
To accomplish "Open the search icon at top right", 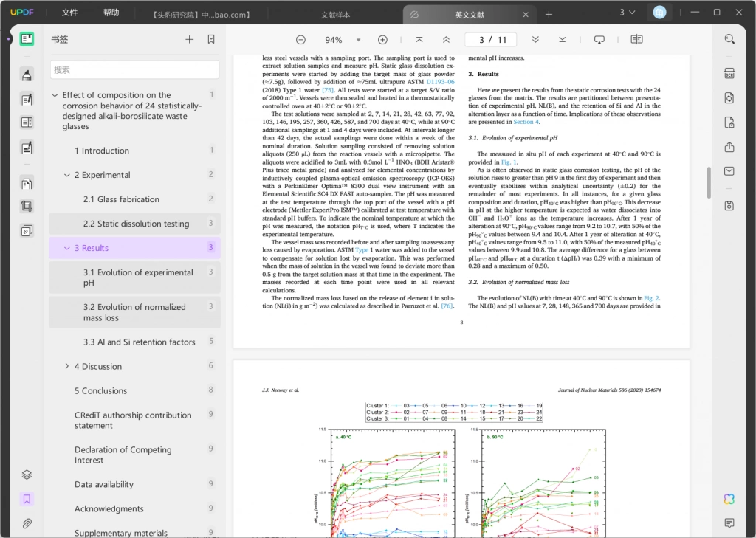I will [729, 40].
